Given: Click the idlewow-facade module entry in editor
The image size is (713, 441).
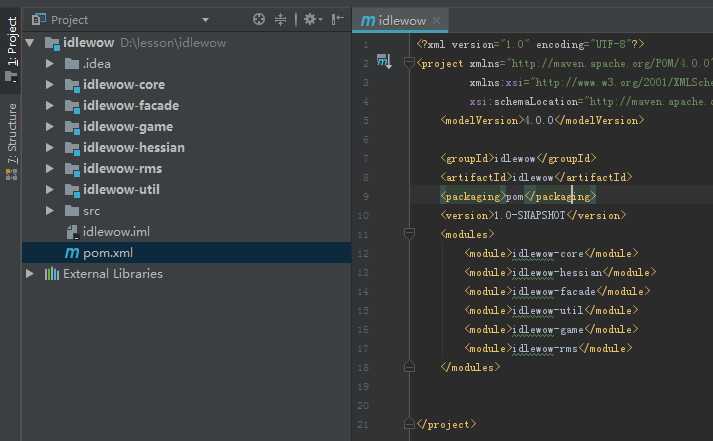Looking at the screenshot, I should coord(557,291).
